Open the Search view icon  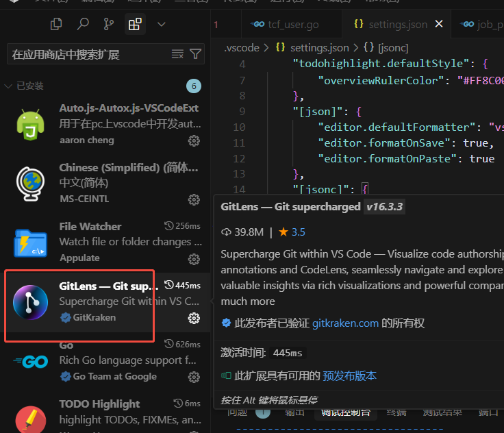coord(83,24)
